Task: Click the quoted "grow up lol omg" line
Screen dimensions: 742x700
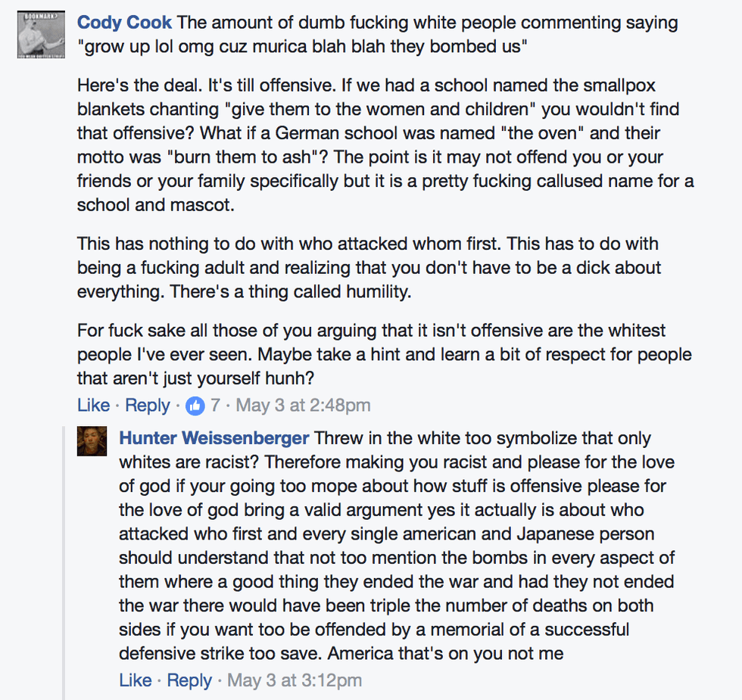Action: [302, 46]
